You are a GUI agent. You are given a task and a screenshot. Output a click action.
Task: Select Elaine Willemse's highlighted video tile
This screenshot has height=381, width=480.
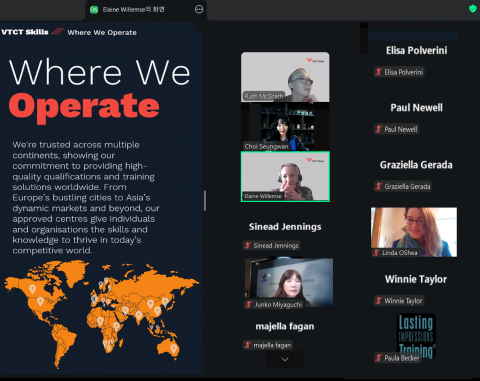click(285, 176)
